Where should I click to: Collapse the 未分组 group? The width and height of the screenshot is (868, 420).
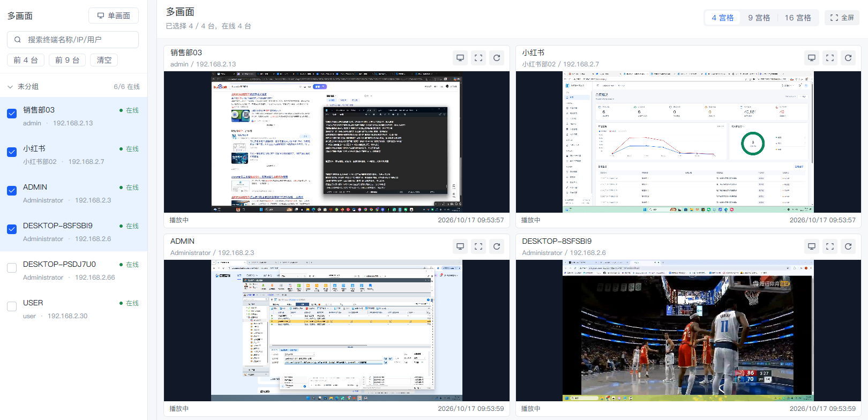coord(10,87)
